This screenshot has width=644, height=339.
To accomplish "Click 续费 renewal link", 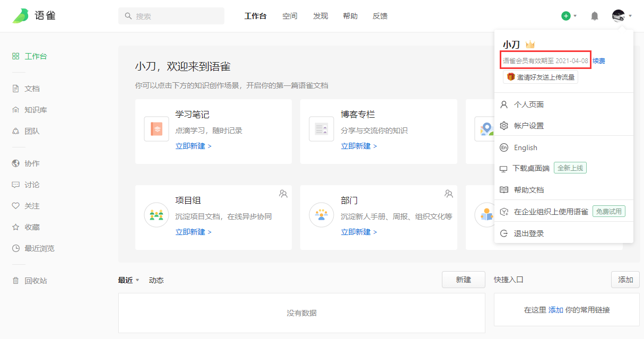I will (x=599, y=60).
